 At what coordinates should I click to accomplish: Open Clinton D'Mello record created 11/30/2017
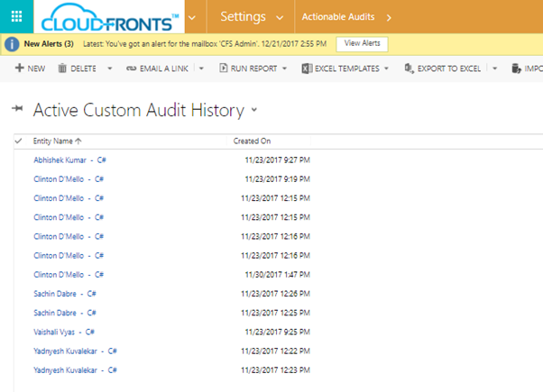click(69, 274)
